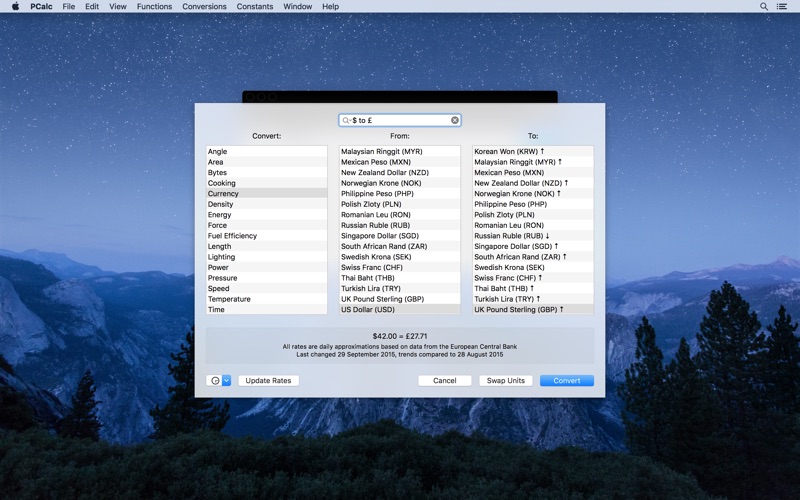Open the Constants menu
The image size is (800, 500).
coord(255,6)
